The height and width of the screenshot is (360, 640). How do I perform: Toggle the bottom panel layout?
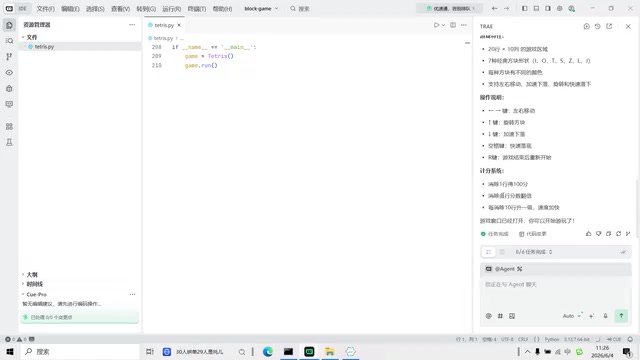point(536,8)
